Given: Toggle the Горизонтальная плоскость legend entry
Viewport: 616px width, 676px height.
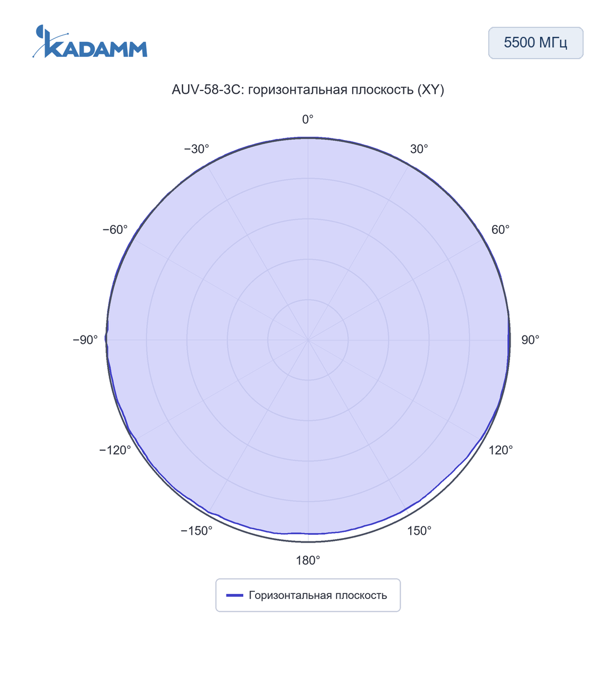Looking at the screenshot, I should 307,595.
